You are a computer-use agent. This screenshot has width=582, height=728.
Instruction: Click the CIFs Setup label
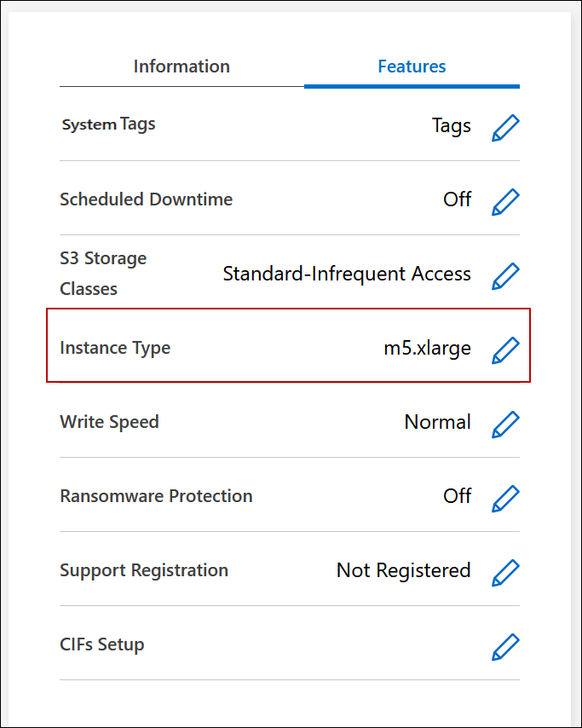(x=102, y=644)
